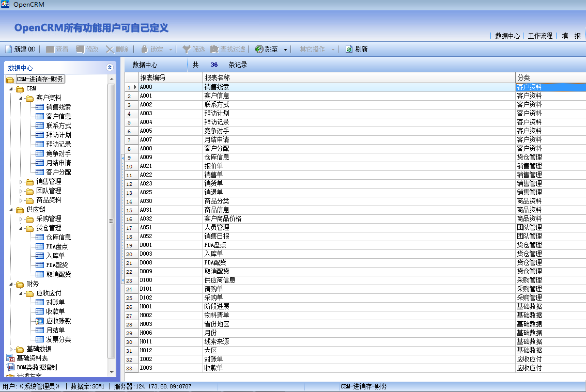
Task: Click the 删除 delete toolbar icon
Action: (x=110, y=50)
